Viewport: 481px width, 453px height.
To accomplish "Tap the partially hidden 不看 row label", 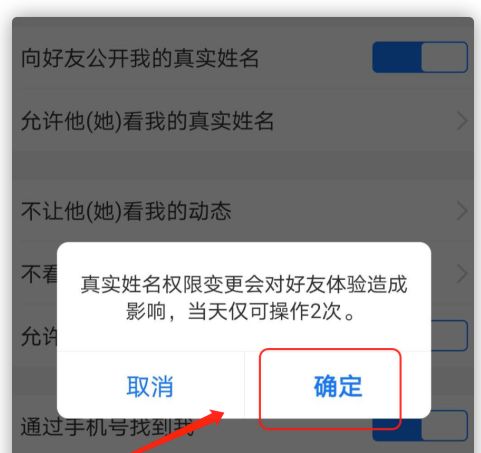I will tap(39, 274).
